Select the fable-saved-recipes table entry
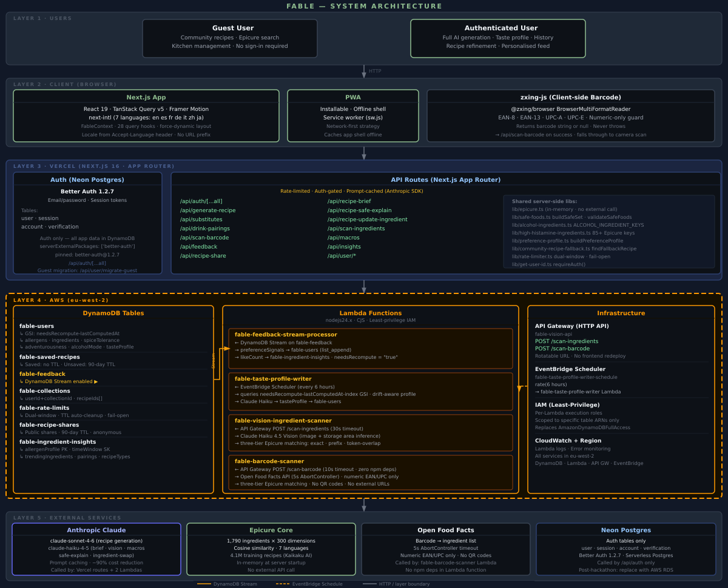 pyautogui.click(x=50, y=357)
